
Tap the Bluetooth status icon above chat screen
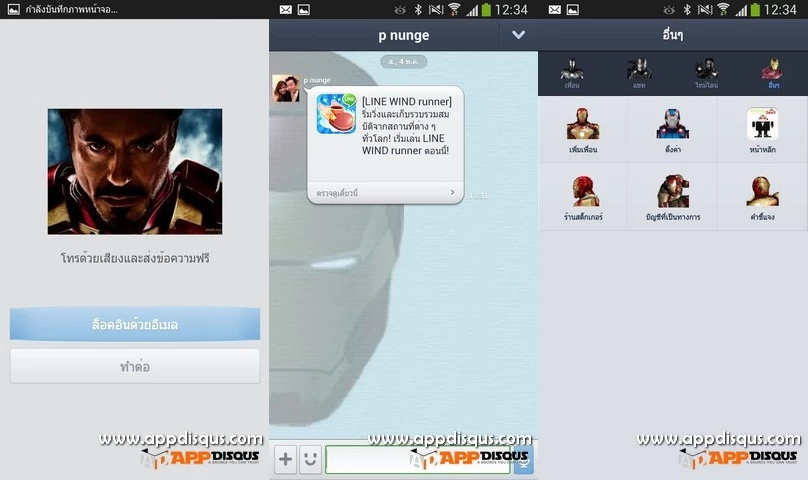tap(418, 9)
